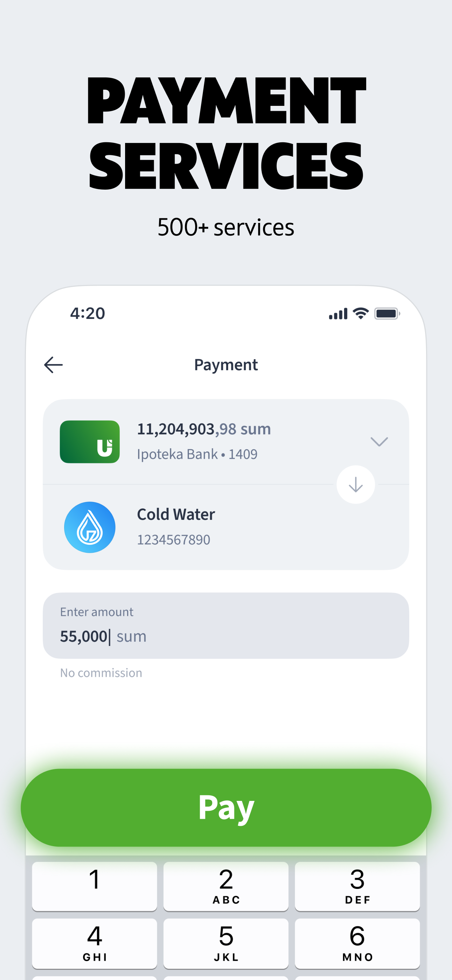Click the Enter amount field
The image size is (452, 980).
coord(226,625)
